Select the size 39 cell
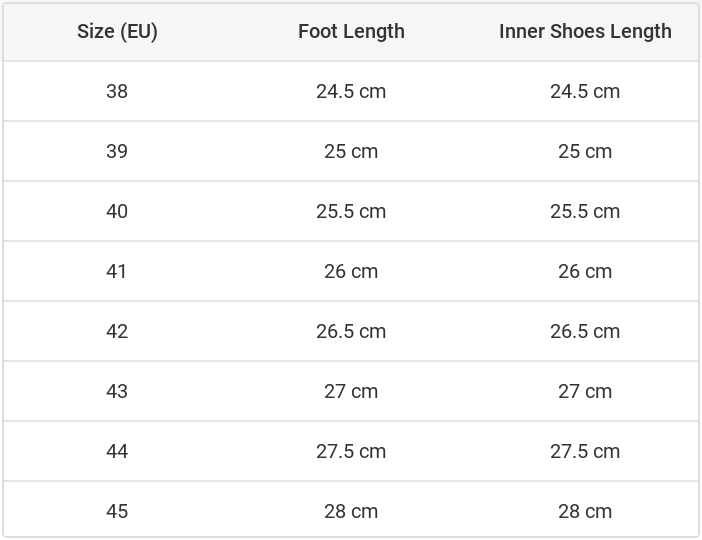The width and height of the screenshot is (702, 540). click(117, 151)
